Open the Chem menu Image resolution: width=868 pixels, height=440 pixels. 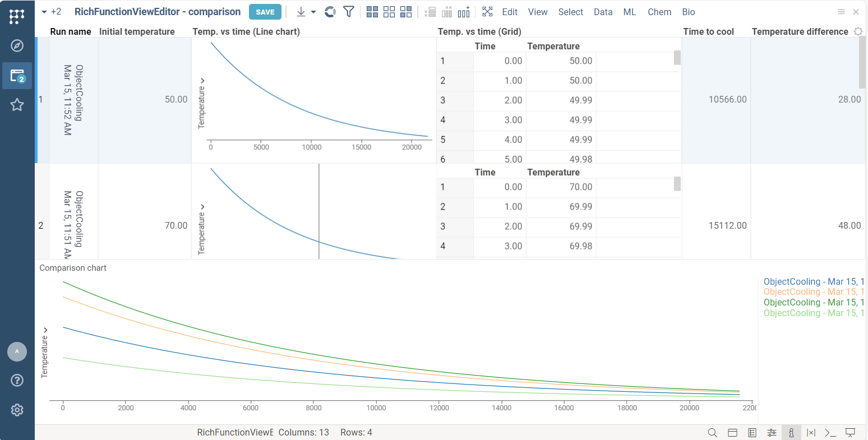(x=659, y=12)
